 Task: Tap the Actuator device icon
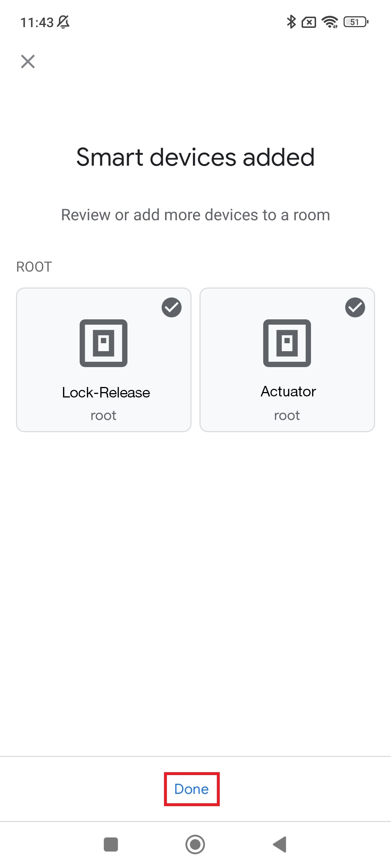pyautogui.click(x=287, y=343)
